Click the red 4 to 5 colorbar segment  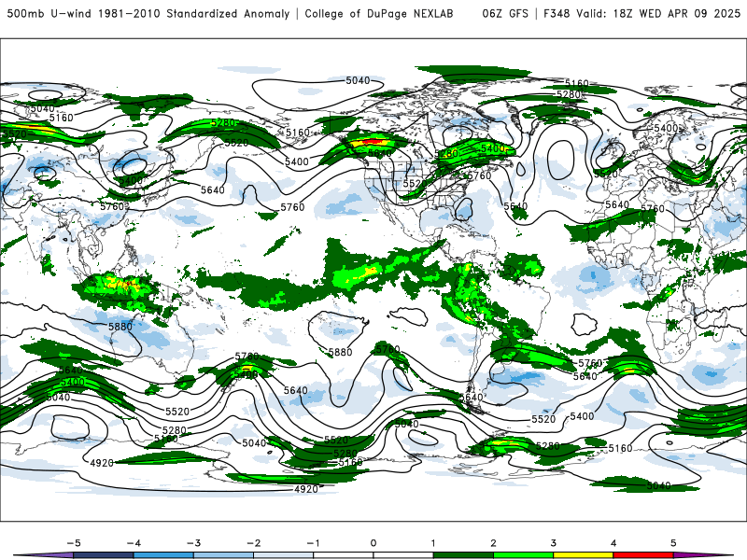[643, 555]
